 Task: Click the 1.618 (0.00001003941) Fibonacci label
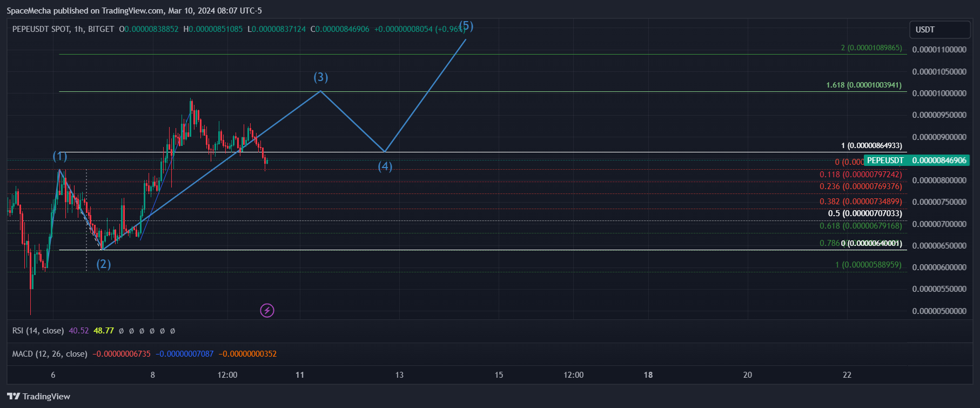tap(864, 85)
